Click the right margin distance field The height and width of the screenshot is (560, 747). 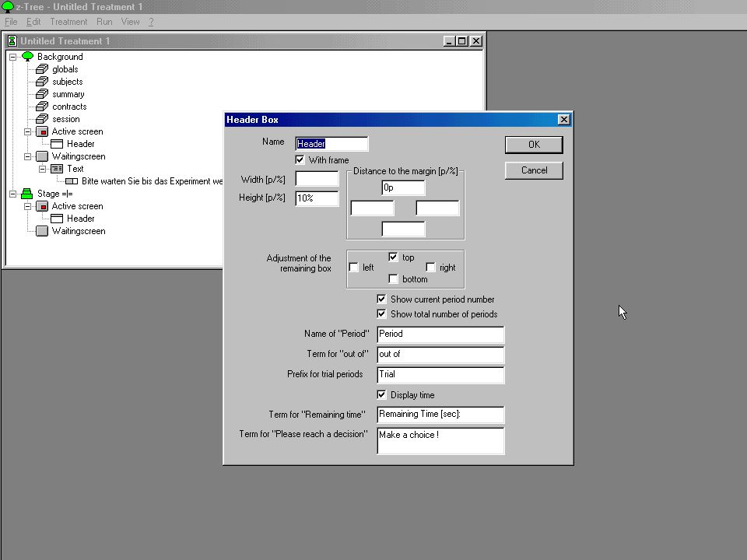coord(437,208)
